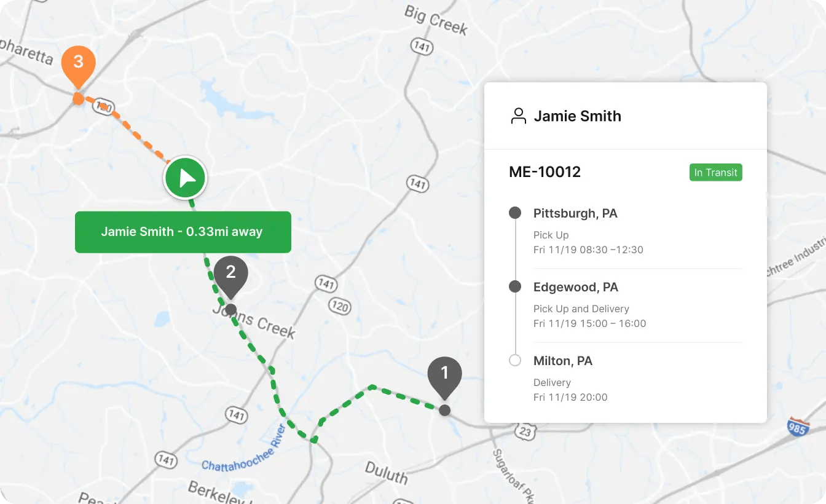
Task: Select the Jamie Smith panel title
Action: (578, 116)
